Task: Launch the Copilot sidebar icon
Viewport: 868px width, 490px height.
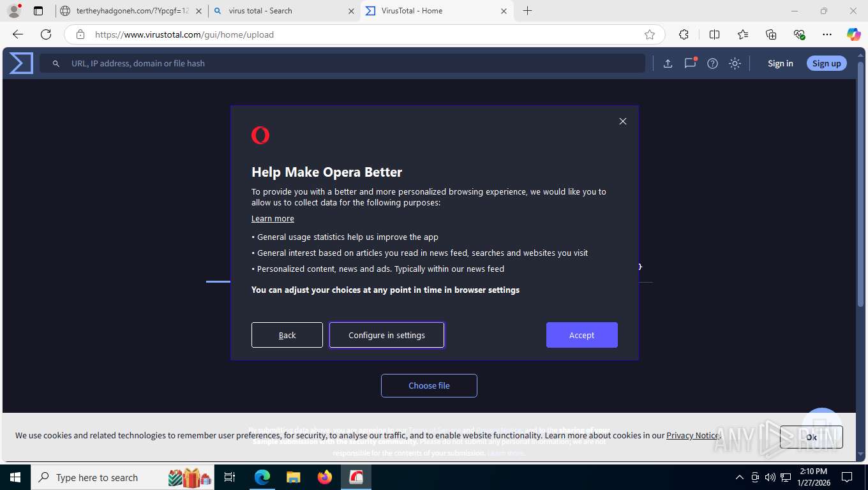Action: (x=854, y=34)
